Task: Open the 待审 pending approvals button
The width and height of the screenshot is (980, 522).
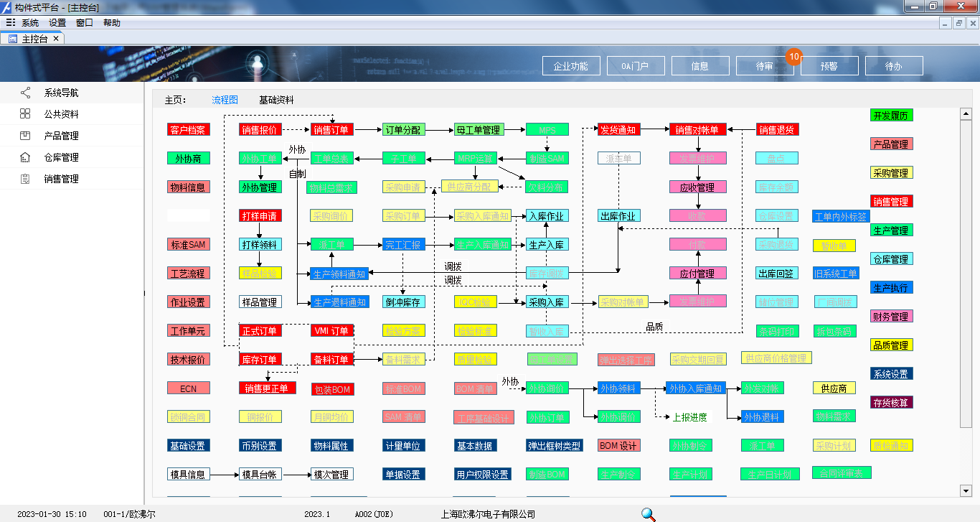Action: click(x=765, y=66)
